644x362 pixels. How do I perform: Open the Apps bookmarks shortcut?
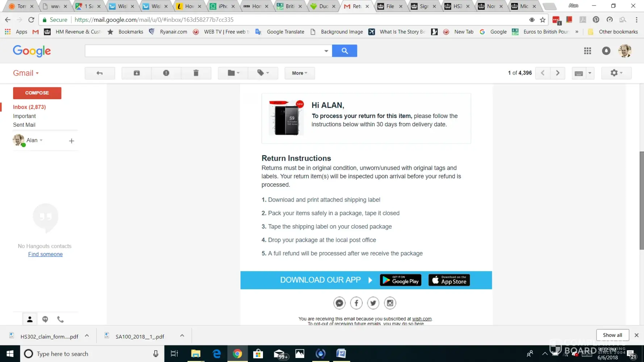click(16, 32)
